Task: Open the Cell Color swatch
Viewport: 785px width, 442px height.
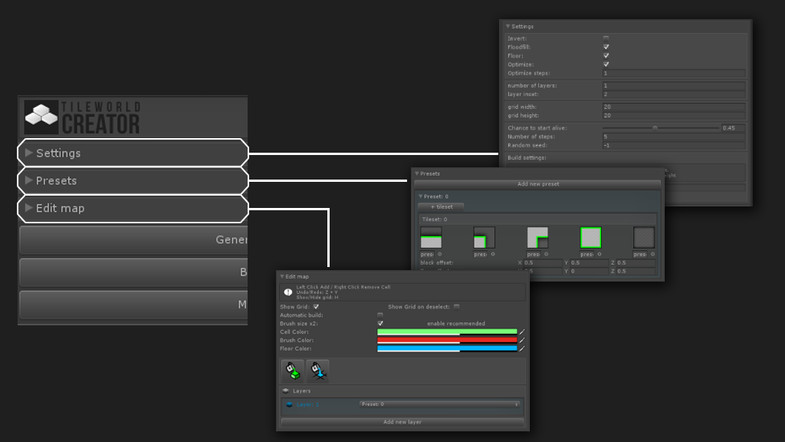Action: tap(447, 331)
